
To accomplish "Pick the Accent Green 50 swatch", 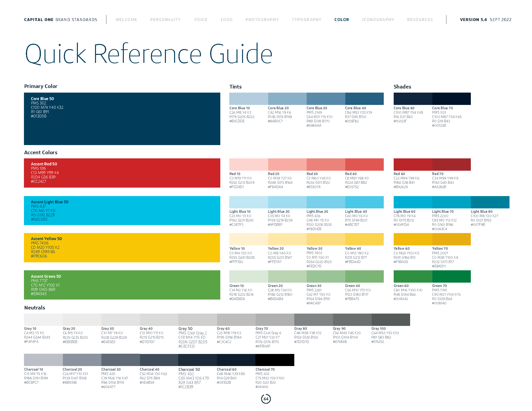I will coord(122,285).
